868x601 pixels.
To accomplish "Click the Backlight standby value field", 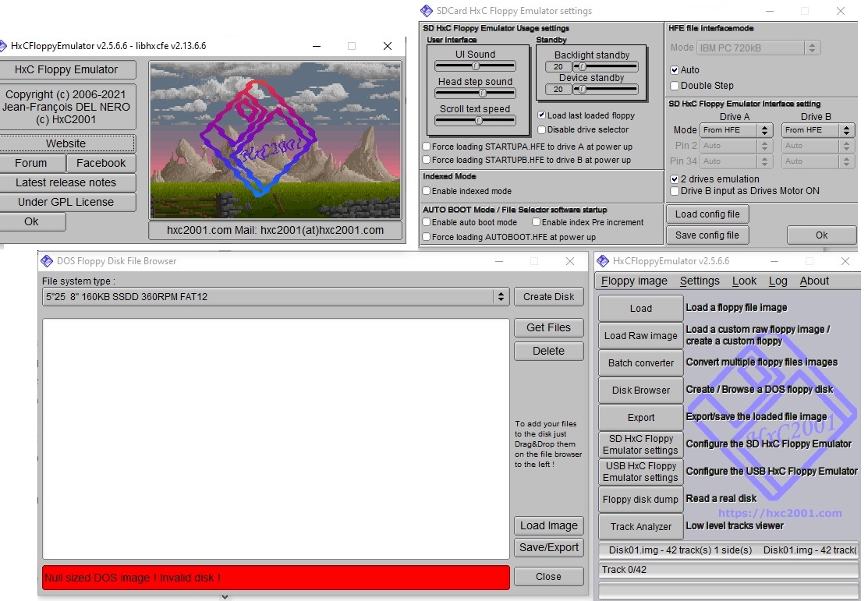I will pyautogui.click(x=558, y=67).
